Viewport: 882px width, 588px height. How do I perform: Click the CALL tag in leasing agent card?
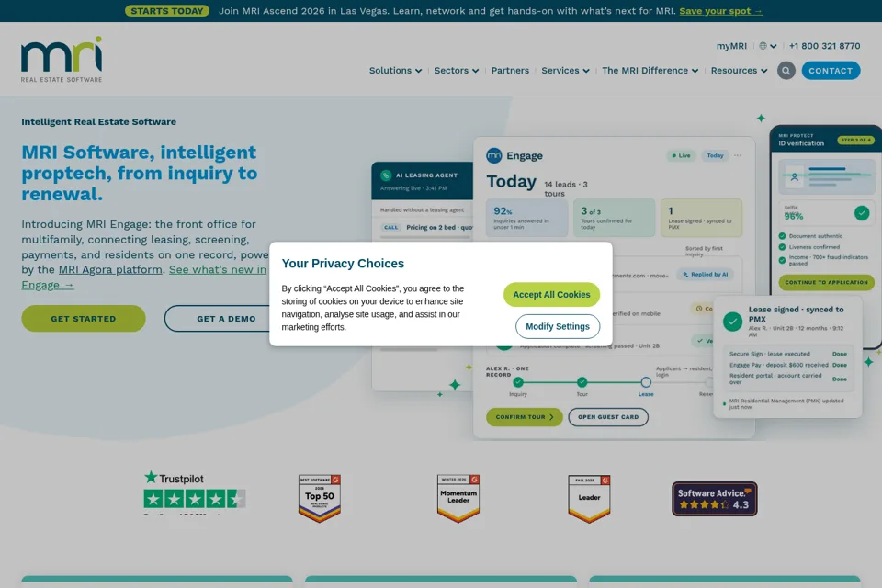391,227
